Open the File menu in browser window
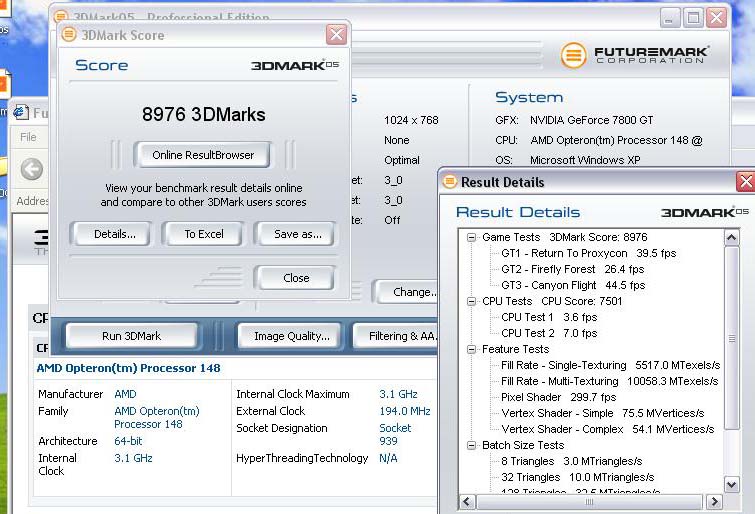The image size is (755, 514). (x=28, y=137)
